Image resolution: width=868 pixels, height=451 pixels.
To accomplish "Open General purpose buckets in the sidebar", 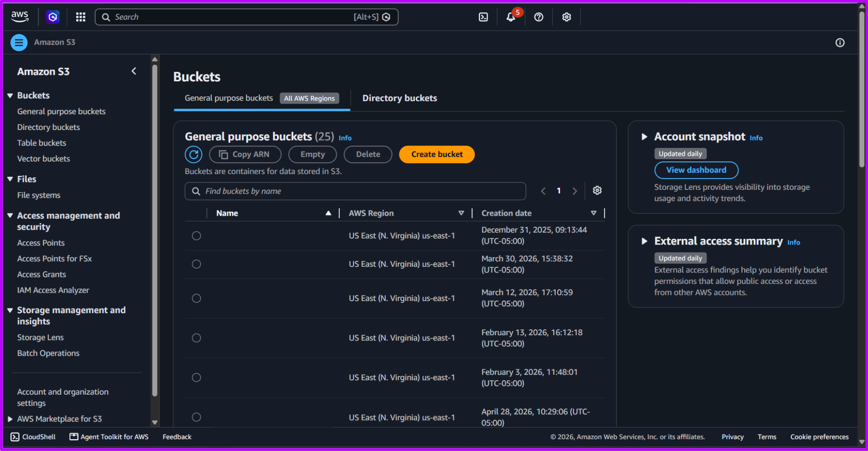I will 61,112.
